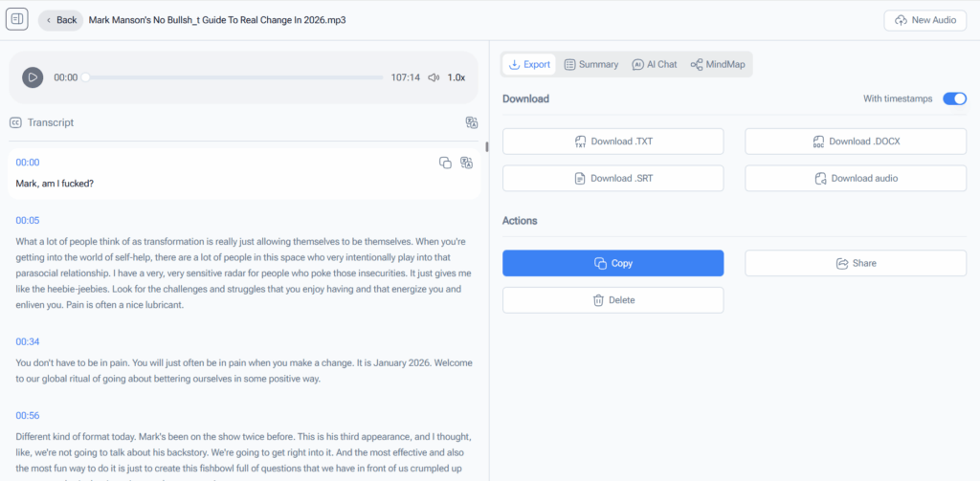
Task: Change the 1.0x playback speed
Action: tap(457, 77)
